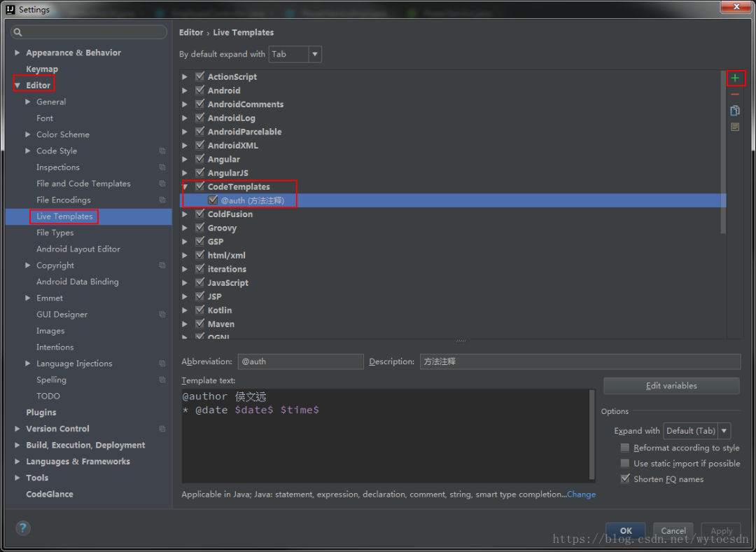Click the Edit variables button
Viewport: 756px width, 552px height.
tap(671, 386)
